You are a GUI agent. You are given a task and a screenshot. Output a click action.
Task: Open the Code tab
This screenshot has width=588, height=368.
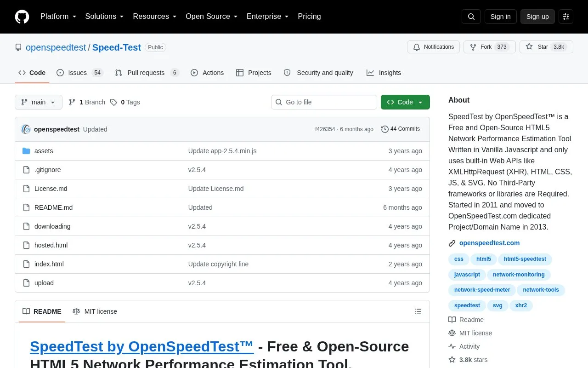(32, 73)
